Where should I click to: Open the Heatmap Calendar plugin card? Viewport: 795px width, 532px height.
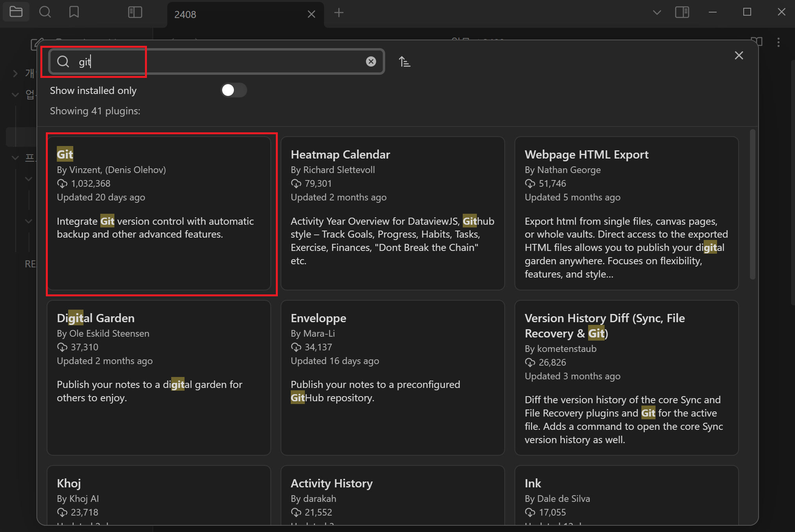point(392,213)
